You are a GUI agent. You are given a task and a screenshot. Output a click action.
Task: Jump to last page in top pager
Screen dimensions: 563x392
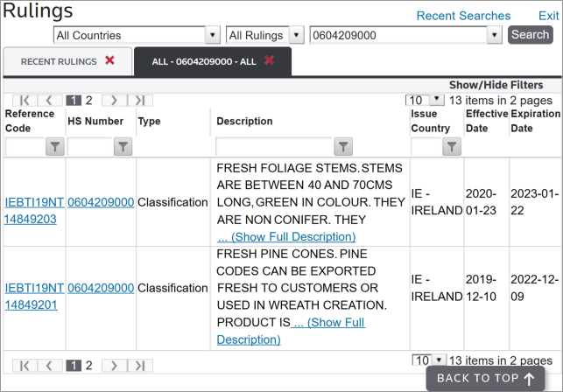(x=140, y=101)
